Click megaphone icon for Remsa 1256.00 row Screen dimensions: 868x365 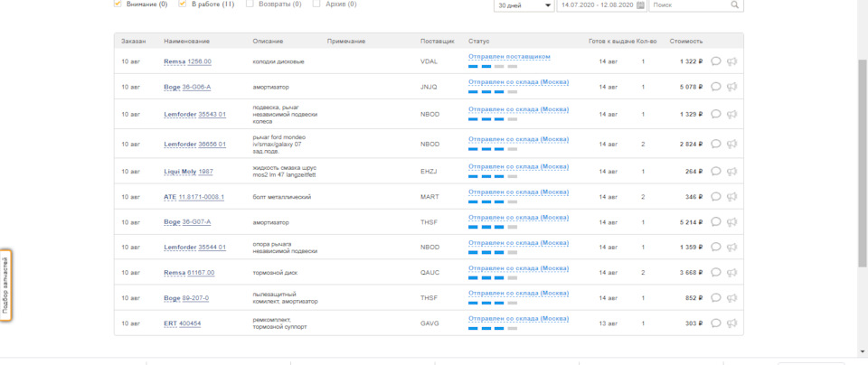point(731,61)
